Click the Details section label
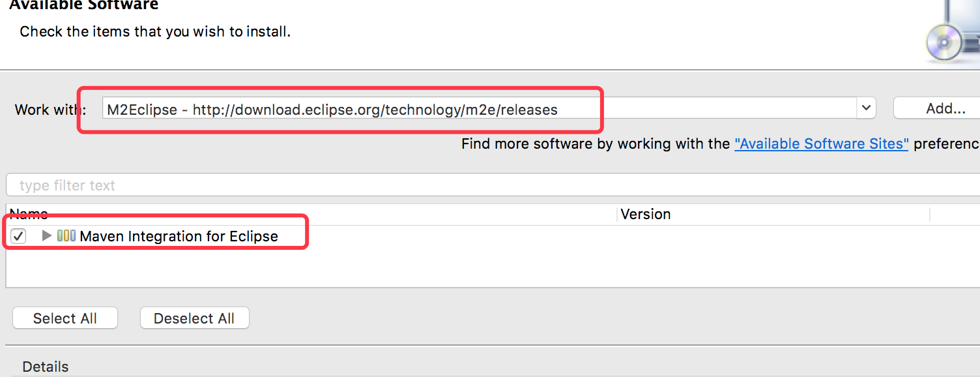 pos(44,367)
